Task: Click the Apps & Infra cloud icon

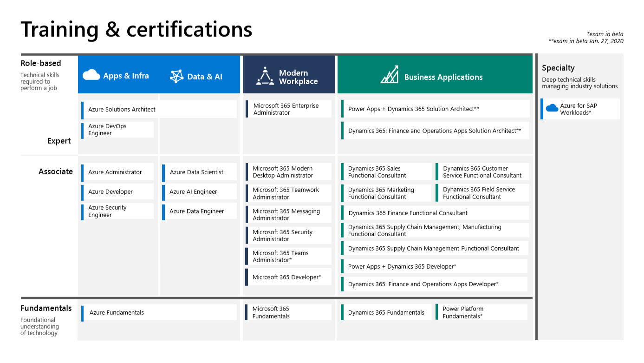Action: tap(91, 75)
